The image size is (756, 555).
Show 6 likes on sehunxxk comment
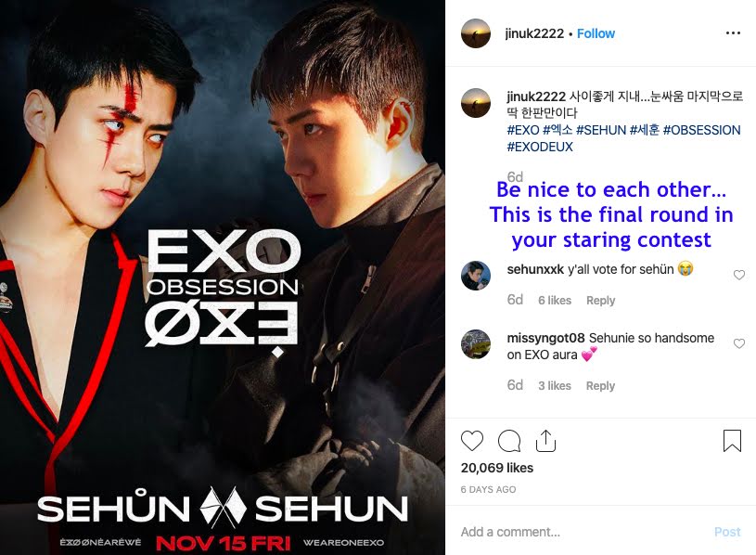click(555, 300)
